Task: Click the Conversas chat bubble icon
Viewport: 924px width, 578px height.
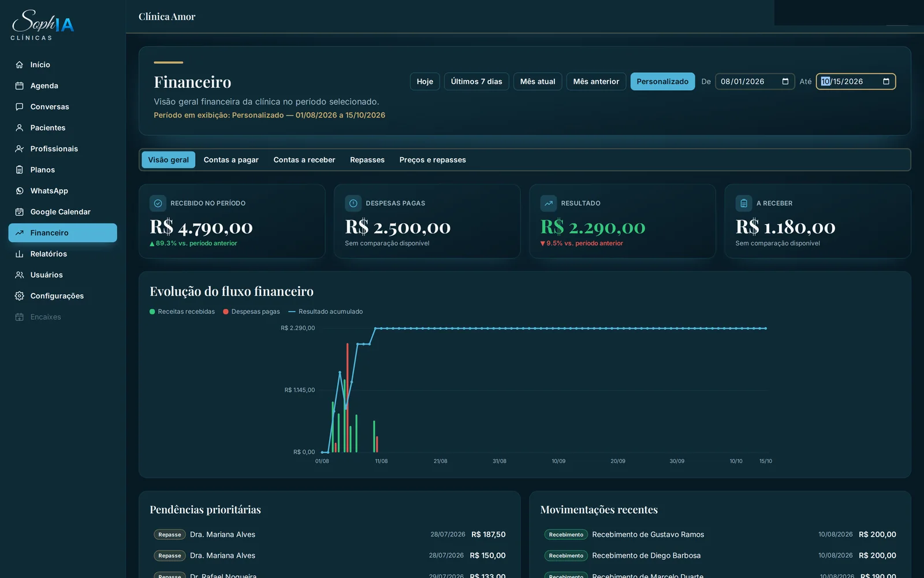Action: [20, 107]
